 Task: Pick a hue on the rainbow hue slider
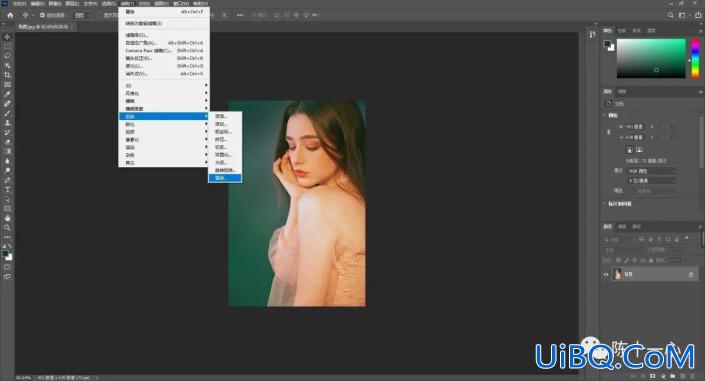(695, 58)
